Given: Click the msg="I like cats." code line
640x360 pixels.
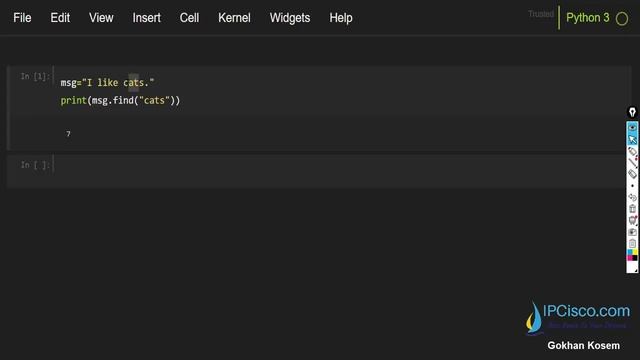Looking at the screenshot, I should [107, 83].
